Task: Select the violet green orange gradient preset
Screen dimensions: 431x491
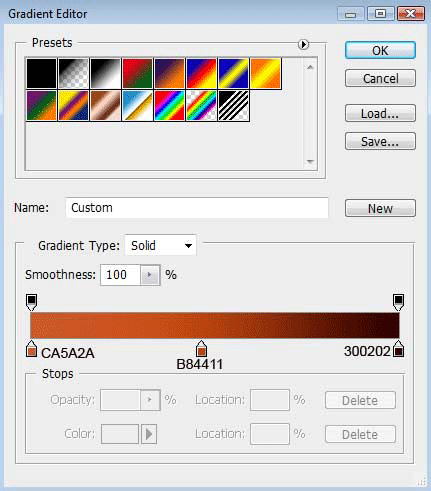Action: click(x=41, y=105)
